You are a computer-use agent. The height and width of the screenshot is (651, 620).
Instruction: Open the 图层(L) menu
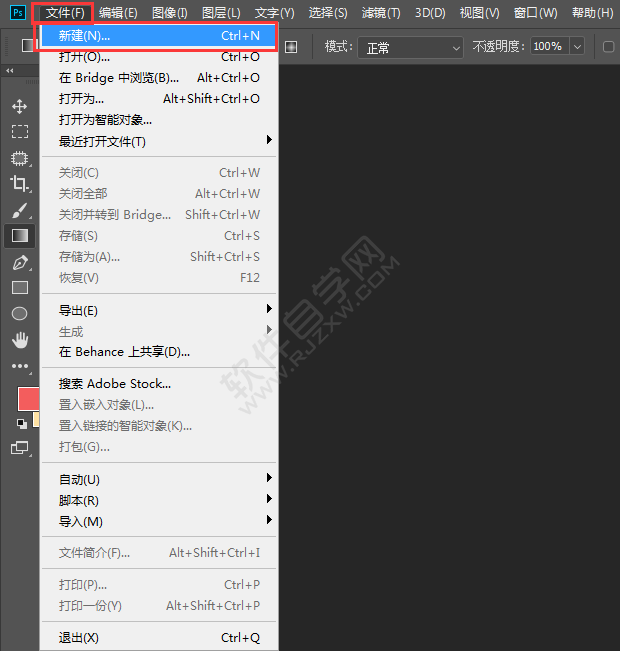pyautogui.click(x=221, y=13)
